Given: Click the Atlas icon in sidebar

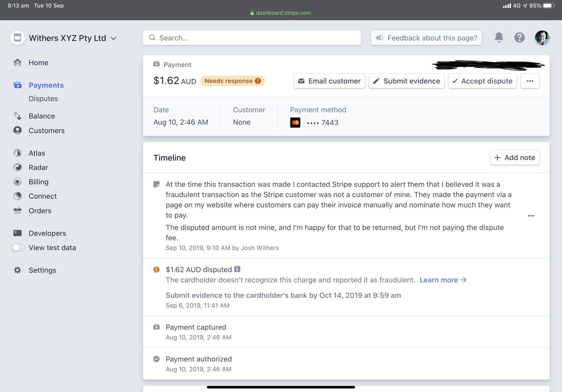Looking at the screenshot, I should (x=17, y=153).
